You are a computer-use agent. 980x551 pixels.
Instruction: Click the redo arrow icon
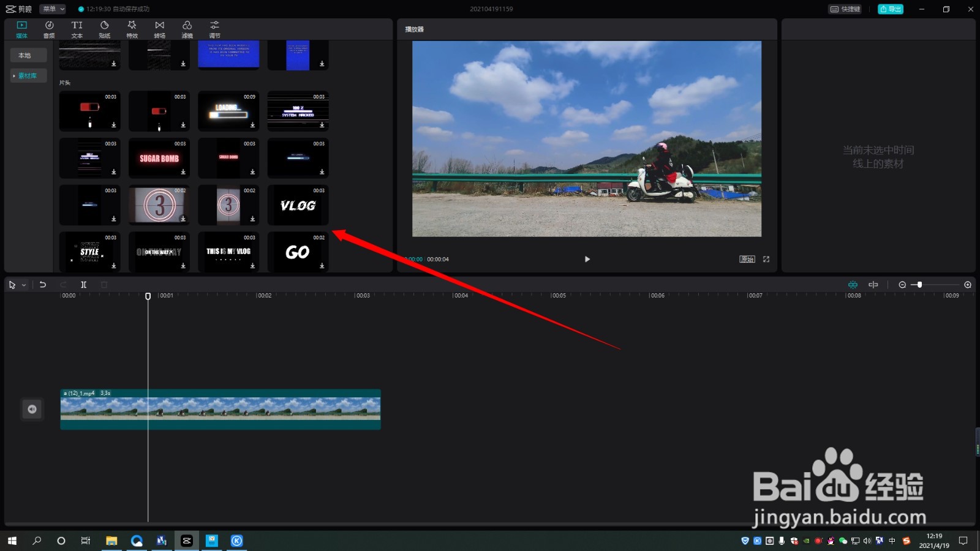(x=63, y=285)
